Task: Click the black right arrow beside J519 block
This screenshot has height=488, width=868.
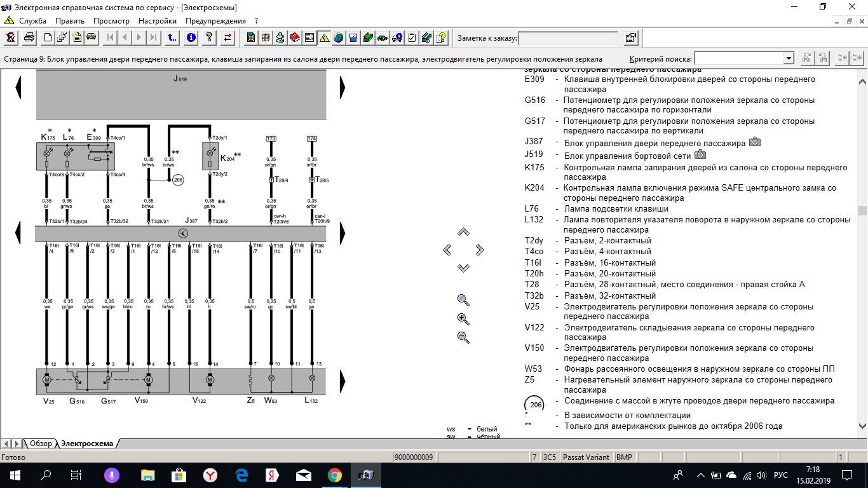Action: point(342,87)
